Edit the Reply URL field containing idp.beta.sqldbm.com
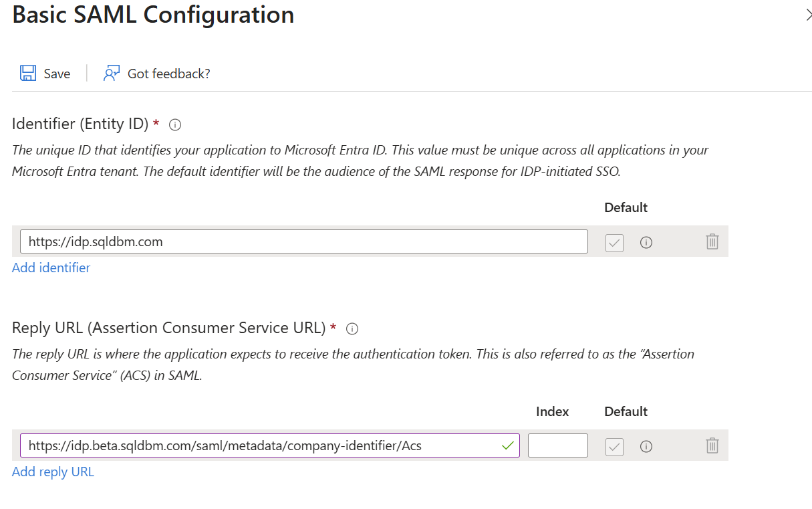 [x=270, y=445]
